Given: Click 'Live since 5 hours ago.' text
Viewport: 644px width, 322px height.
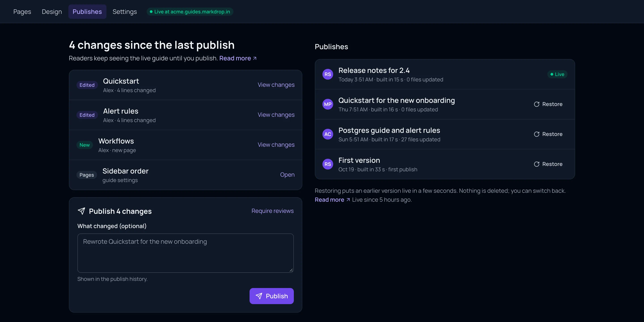Looking at the screenshot, I should (382, 200).
